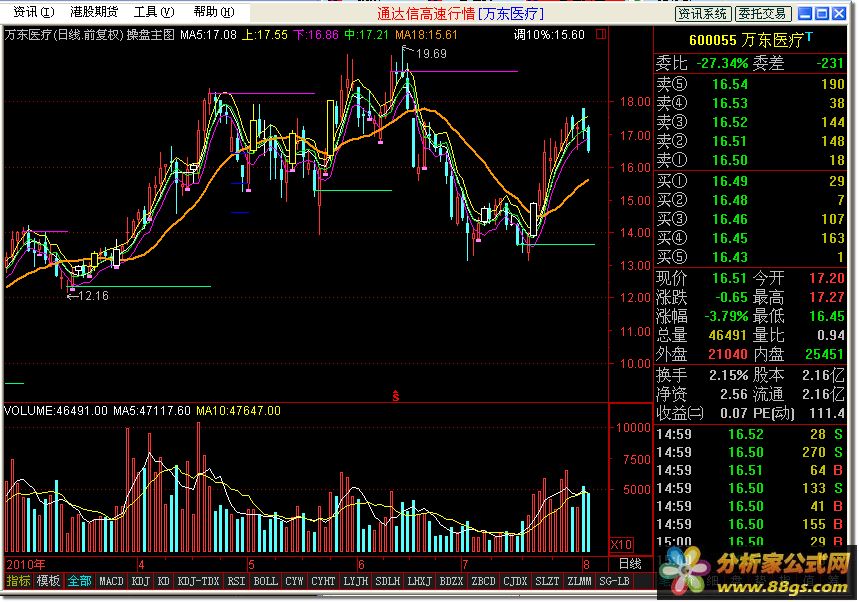This screenshot has height=602, width=859.
Task: Select the SG-LB indicator tab
Action: pos(614,581)
